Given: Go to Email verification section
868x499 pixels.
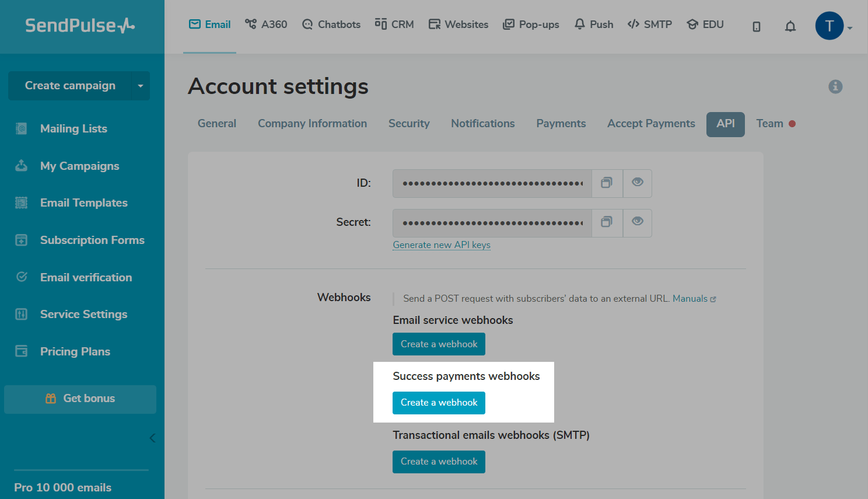Looking at the screenshot, I should click(86, 278).
